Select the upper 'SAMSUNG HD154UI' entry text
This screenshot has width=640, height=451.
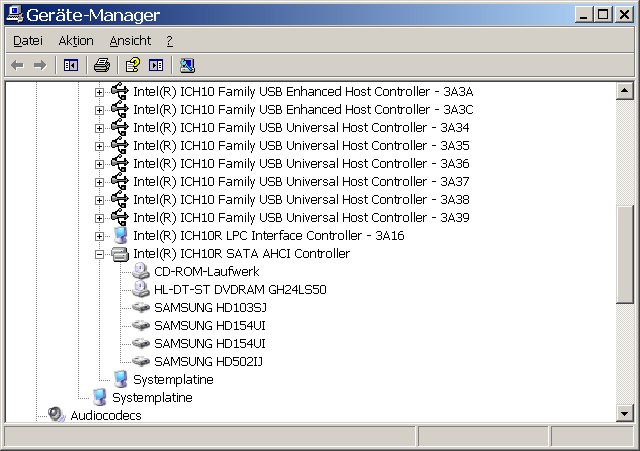tap(210, 325)
